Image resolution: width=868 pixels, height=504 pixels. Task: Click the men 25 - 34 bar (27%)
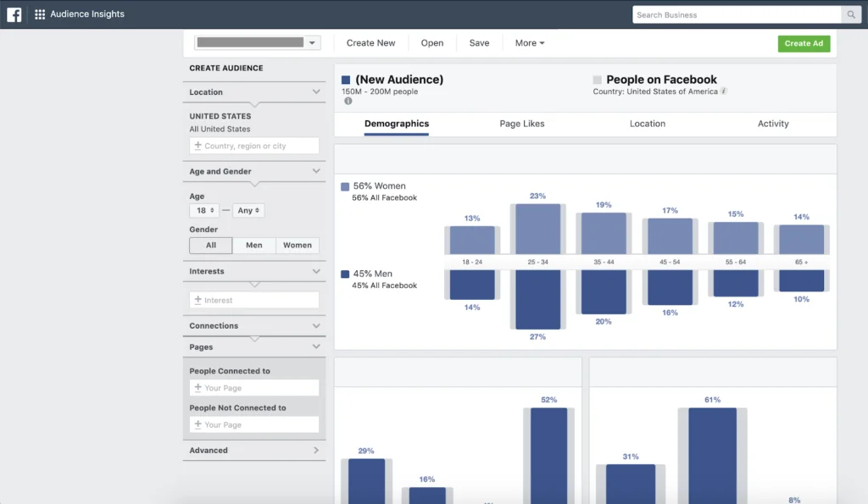[x=537, y=299]
